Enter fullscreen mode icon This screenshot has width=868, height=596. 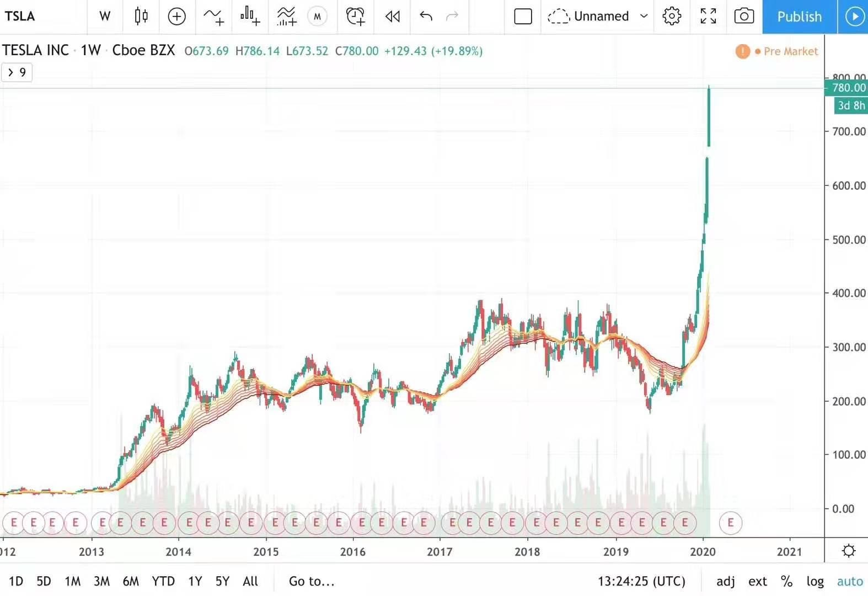708,17
